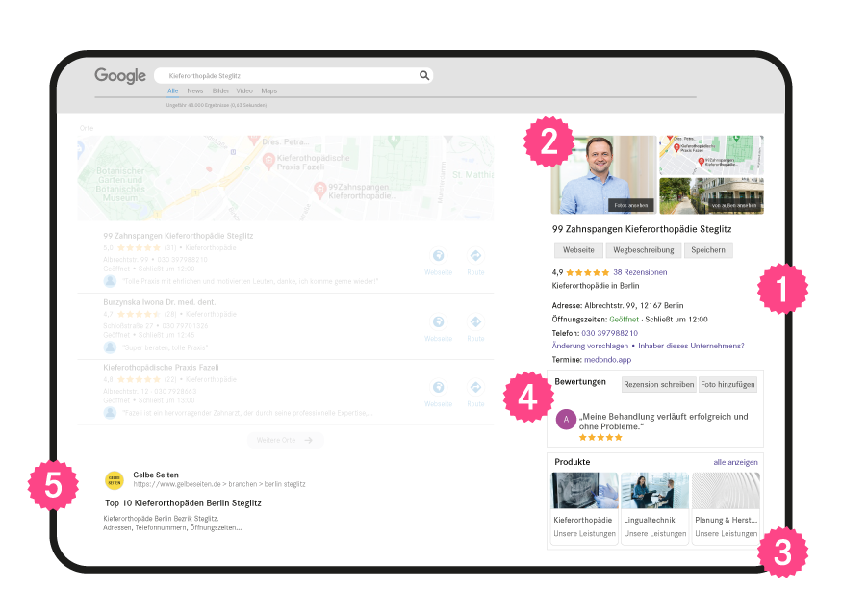Open the Maps tab
This screenshot has height=616, width=842.
[x=269, y=90]
